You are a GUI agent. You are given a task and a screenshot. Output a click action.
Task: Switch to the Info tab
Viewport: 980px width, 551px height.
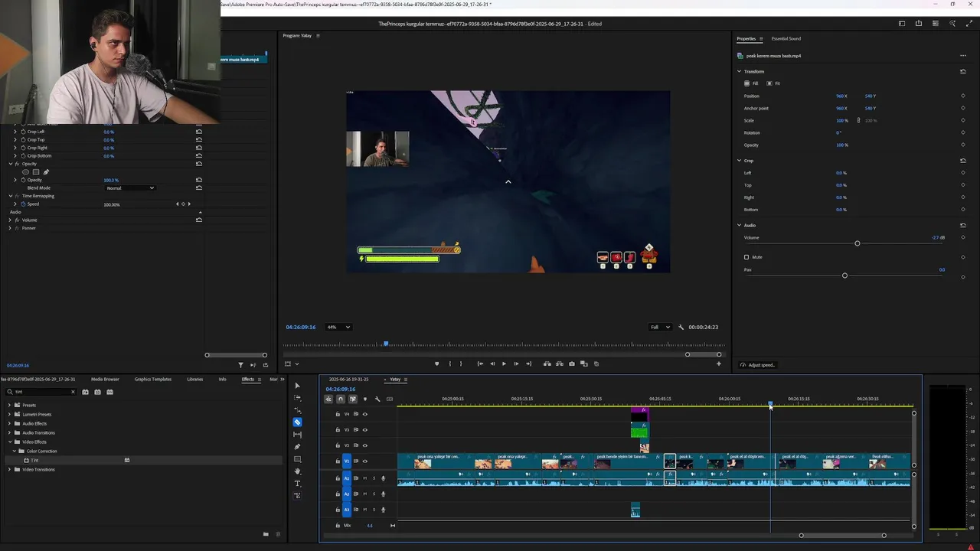[223, 379]
